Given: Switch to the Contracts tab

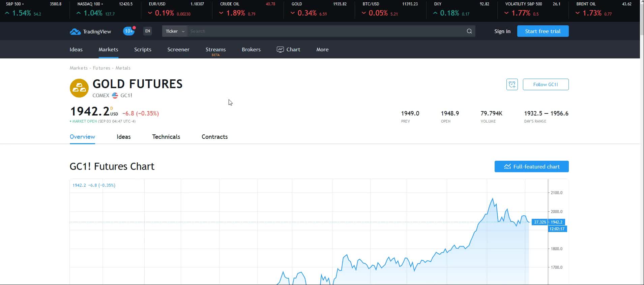Looking at the screenshot, I should pos(214,137).
